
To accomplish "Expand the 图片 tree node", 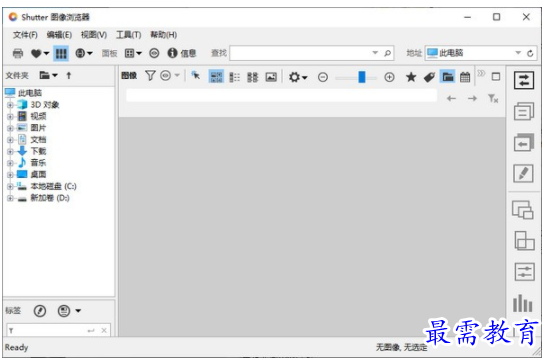I will click(10, 128).
